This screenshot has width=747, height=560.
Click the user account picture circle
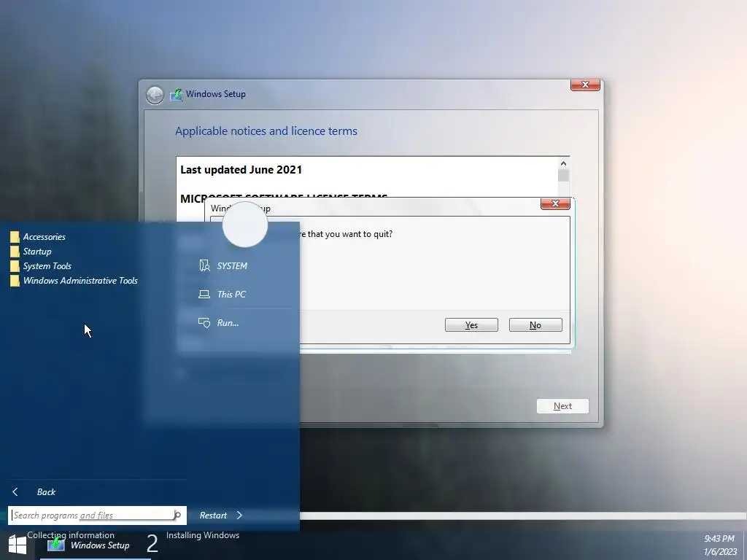[x=245, y=225]
